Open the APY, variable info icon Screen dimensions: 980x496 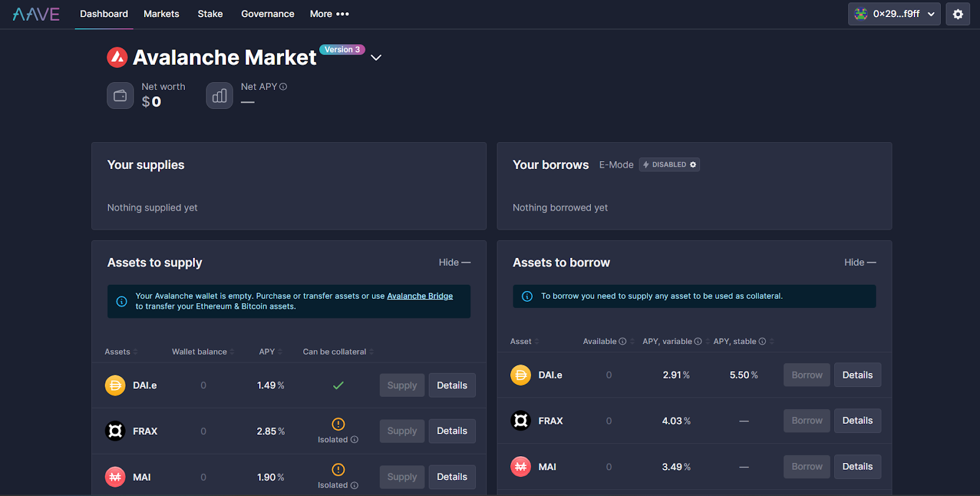[698, 342]
